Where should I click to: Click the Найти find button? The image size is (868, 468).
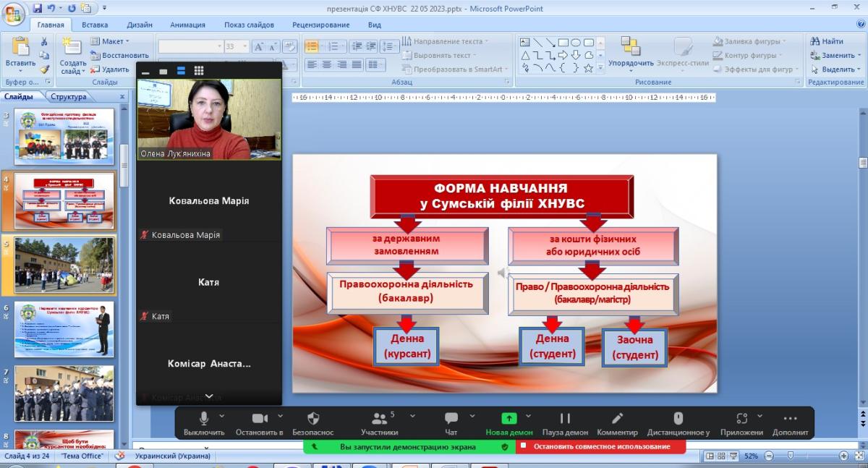[827, 41]
